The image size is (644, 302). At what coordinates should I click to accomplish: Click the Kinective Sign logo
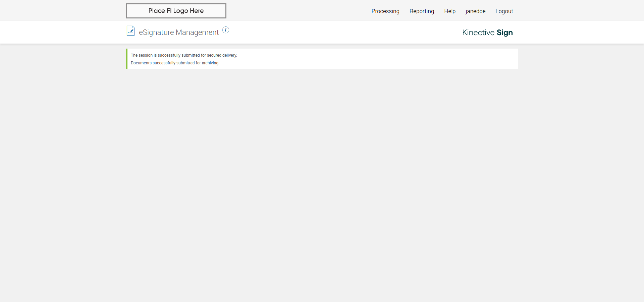pos(487,33)
